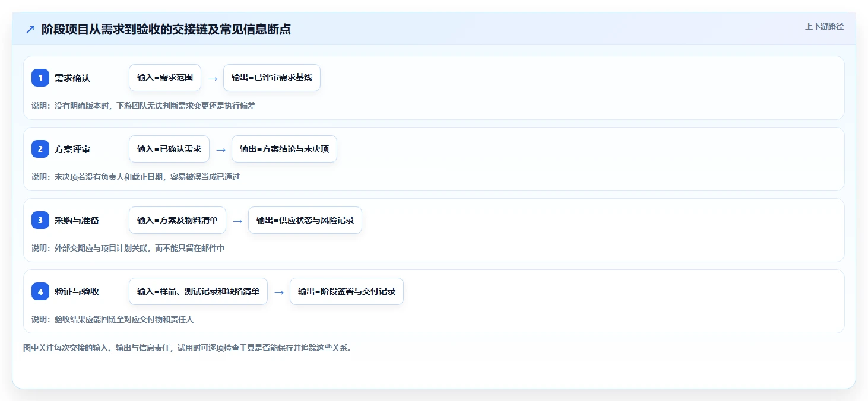Select step badge number 3

point(40,220)
